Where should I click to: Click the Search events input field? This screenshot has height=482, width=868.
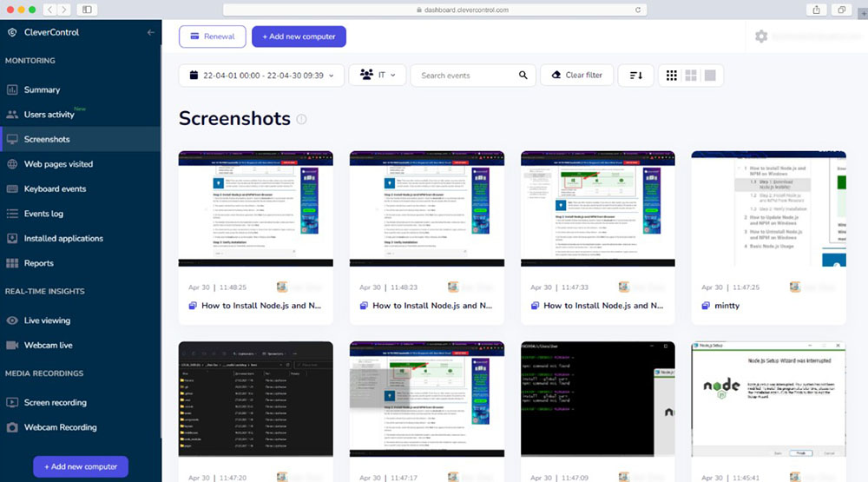(464, 76)
